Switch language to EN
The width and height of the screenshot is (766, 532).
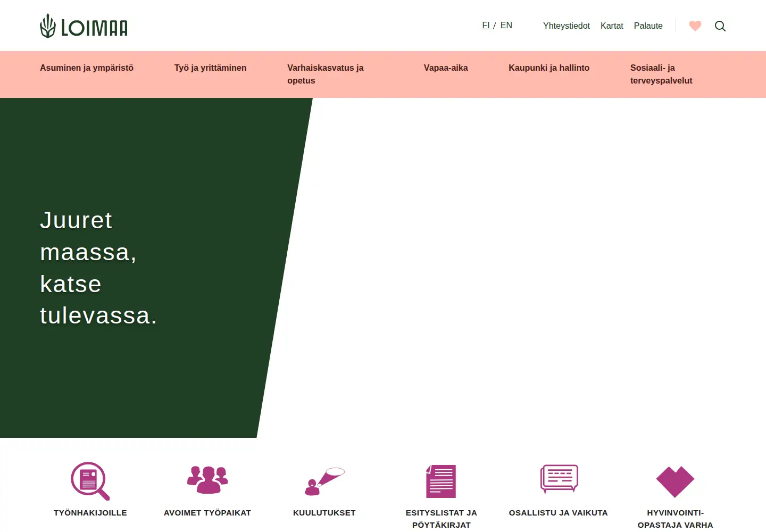click(506, 26)
